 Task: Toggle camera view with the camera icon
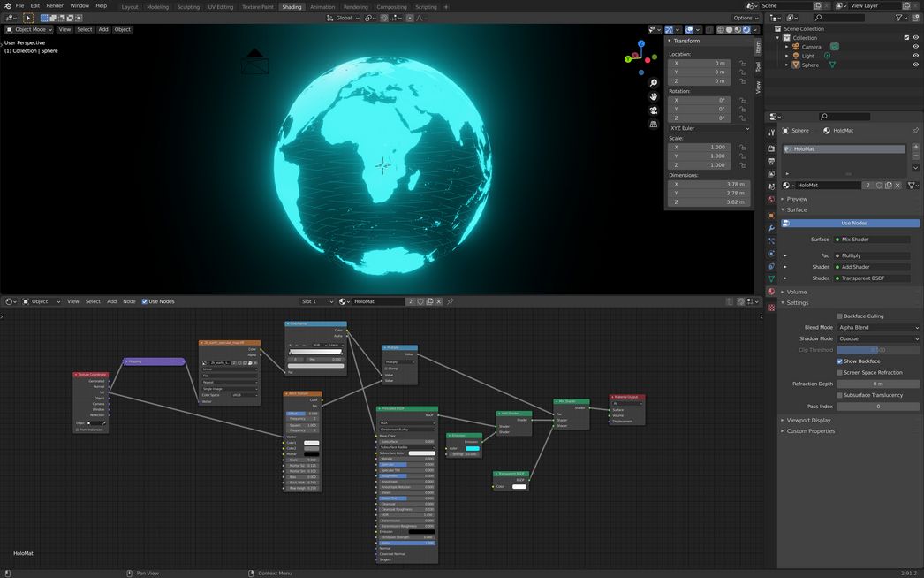653,110
